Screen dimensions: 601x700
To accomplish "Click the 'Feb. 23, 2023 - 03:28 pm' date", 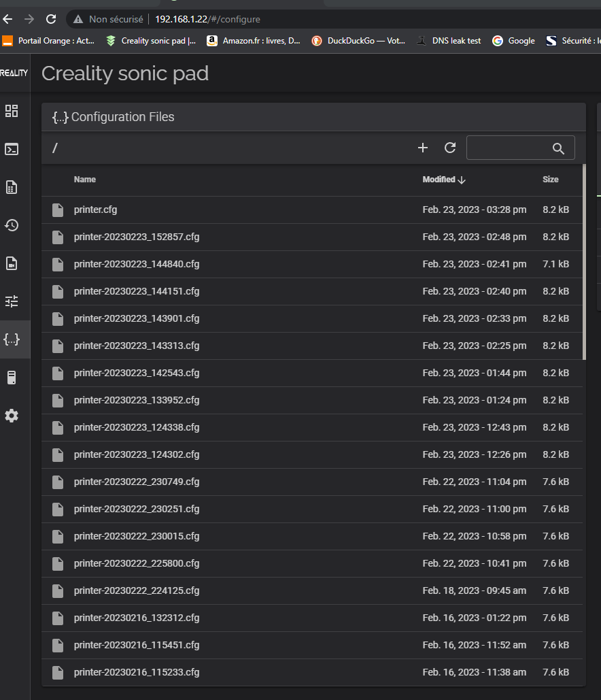I will [475, 210].
